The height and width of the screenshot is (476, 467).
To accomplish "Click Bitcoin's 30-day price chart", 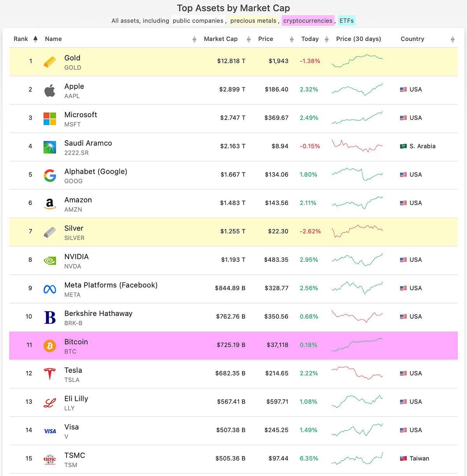I will [357, 345].
